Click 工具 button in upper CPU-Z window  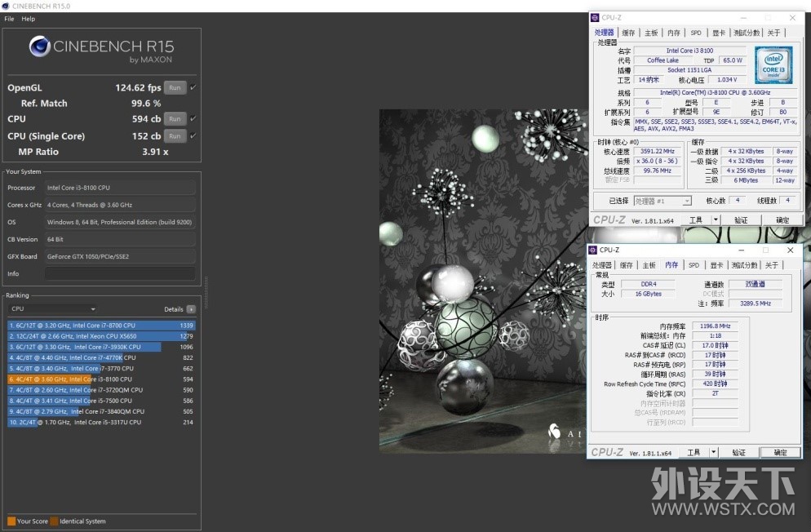pos(696,220)
